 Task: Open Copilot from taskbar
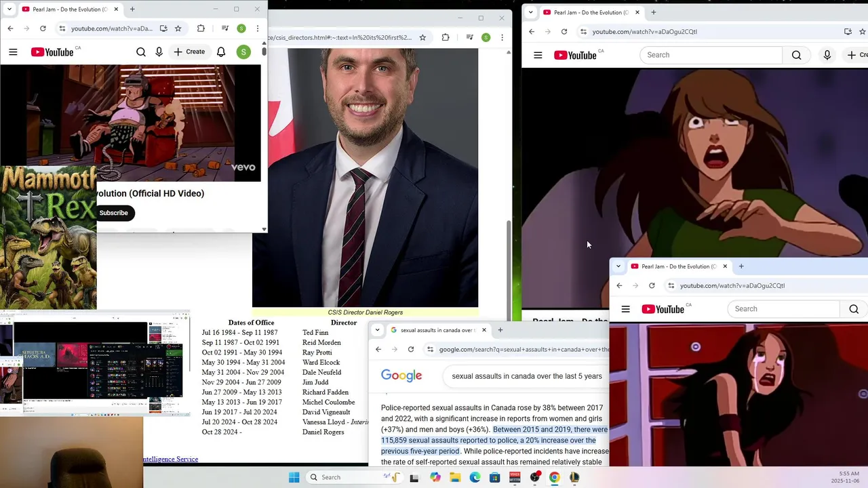click(x=435, y=477)
